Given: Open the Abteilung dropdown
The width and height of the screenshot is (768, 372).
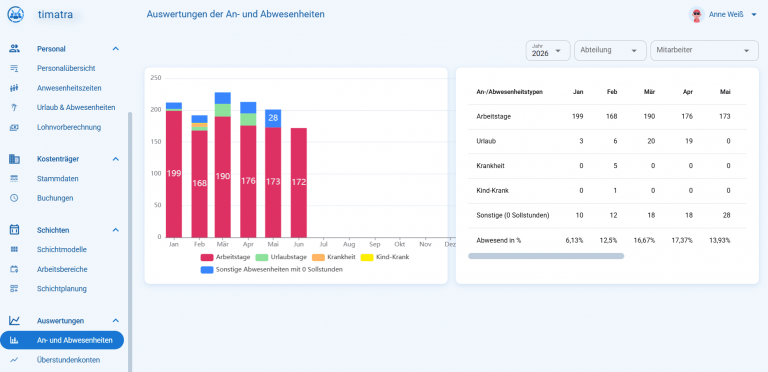Looking at the screenshot, I should point(610,50).
